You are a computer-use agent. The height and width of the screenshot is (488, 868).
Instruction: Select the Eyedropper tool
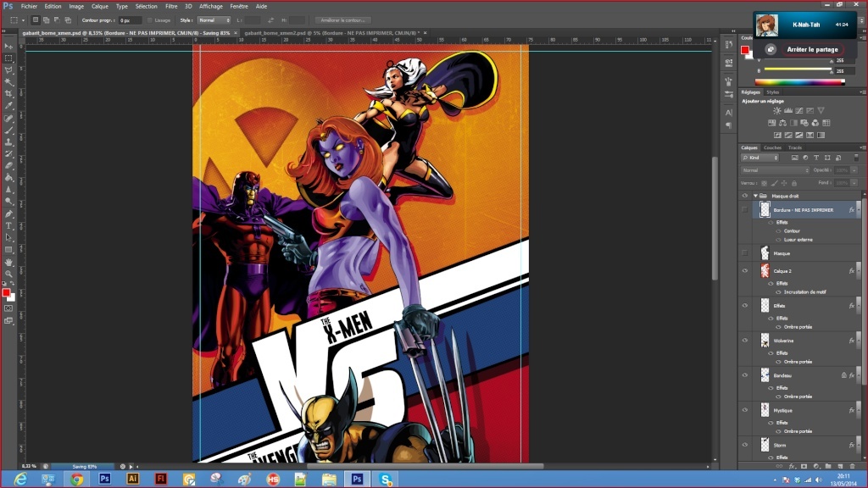click(x=8, y=106)
